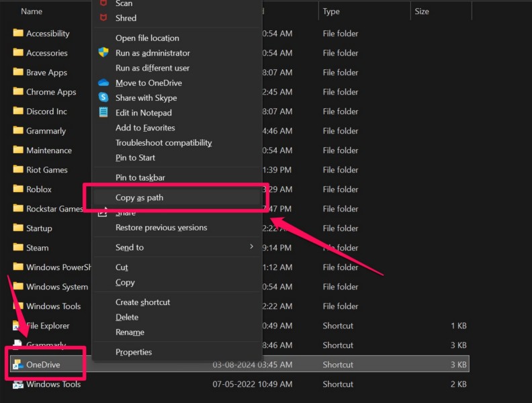
Task: Click the OneDrive shortcut file icon
Action: point(18,365)
